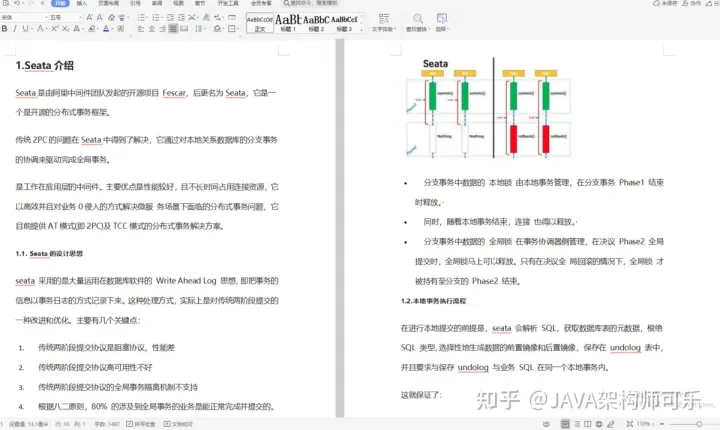The height and width of the screenshot is (430, 720).
Task: Open underline style dropdown arrow
Action: pyautogui.click(x=31, y=29)
